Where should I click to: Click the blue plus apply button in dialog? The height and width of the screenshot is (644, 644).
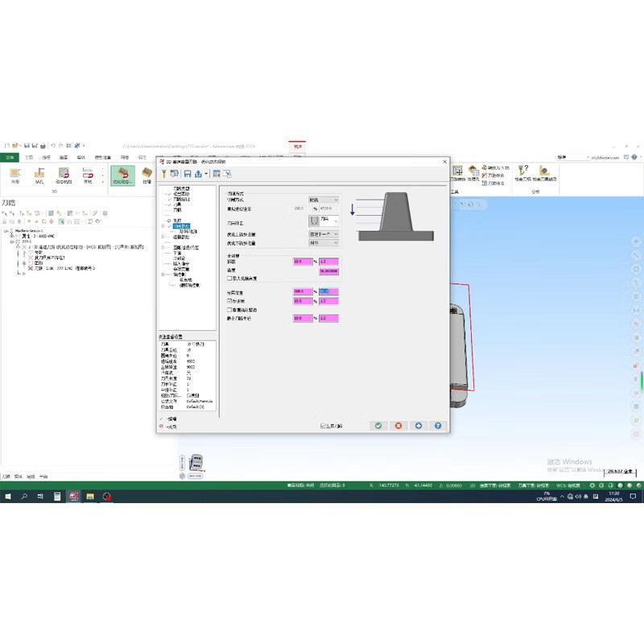click(418, 425)
